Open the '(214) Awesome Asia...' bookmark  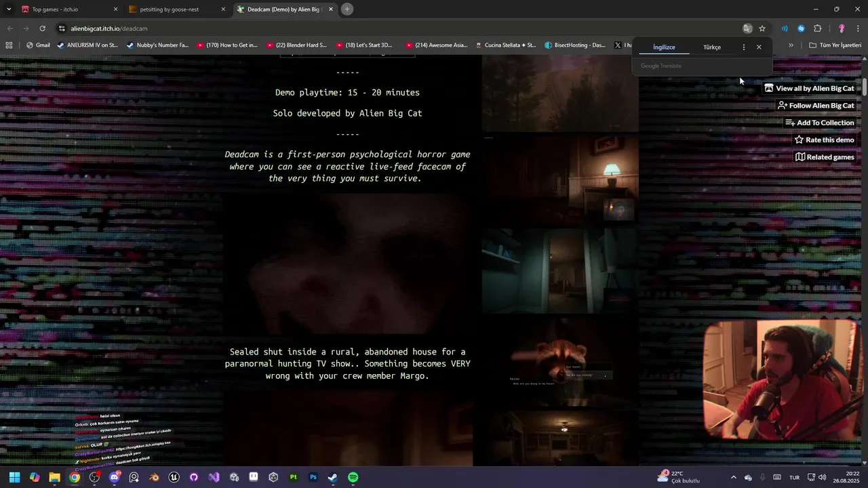point(437,45)
